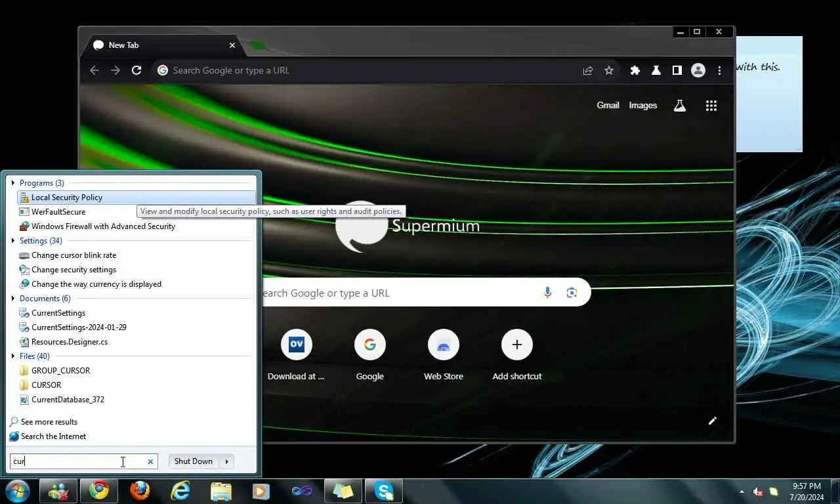This screenshot has height=504, width=840.
Task: Open Local Security Policy program result
Action: [136, 198]
